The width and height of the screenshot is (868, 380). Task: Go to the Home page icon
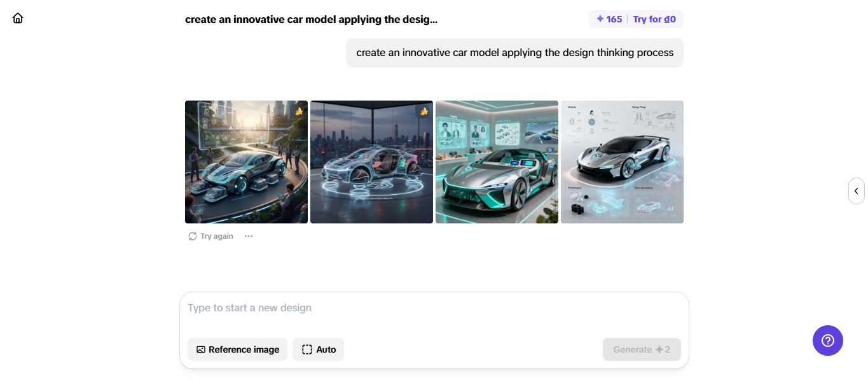pyautogui.click(x=18, y=18)
